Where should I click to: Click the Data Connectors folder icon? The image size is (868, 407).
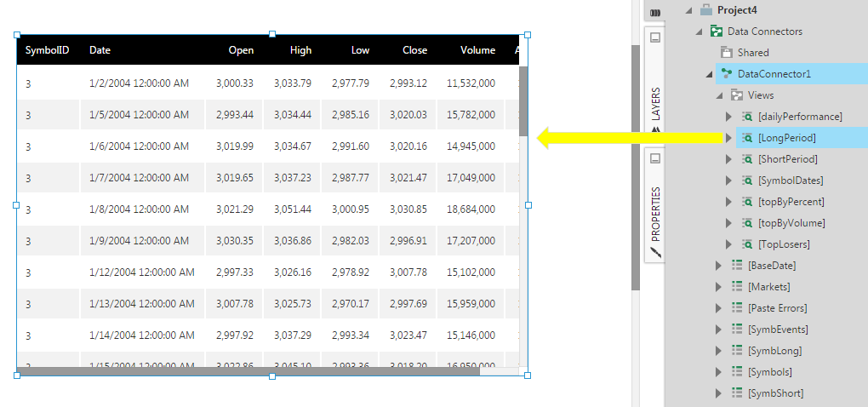[717, 32]
